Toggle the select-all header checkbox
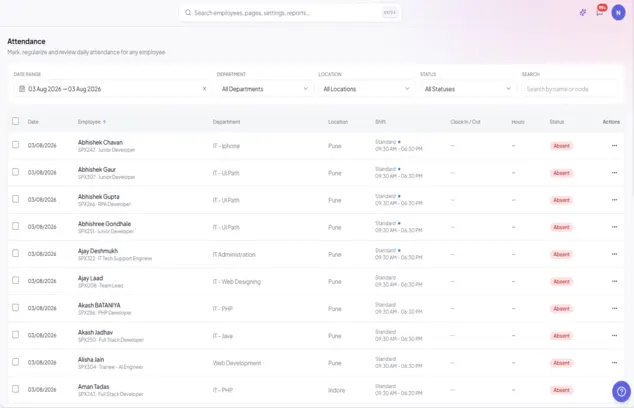634x408 pixels. [x=15, y=121]
